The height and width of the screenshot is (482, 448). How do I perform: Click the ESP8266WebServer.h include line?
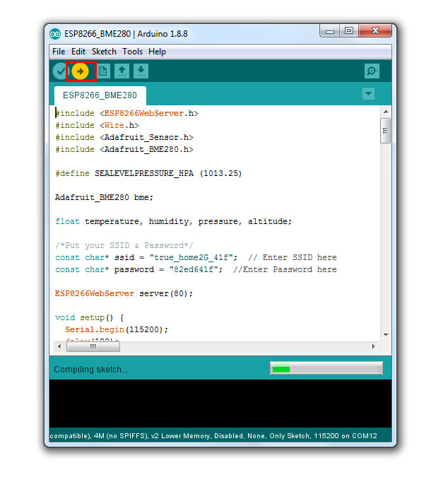[x=127, y=113]
